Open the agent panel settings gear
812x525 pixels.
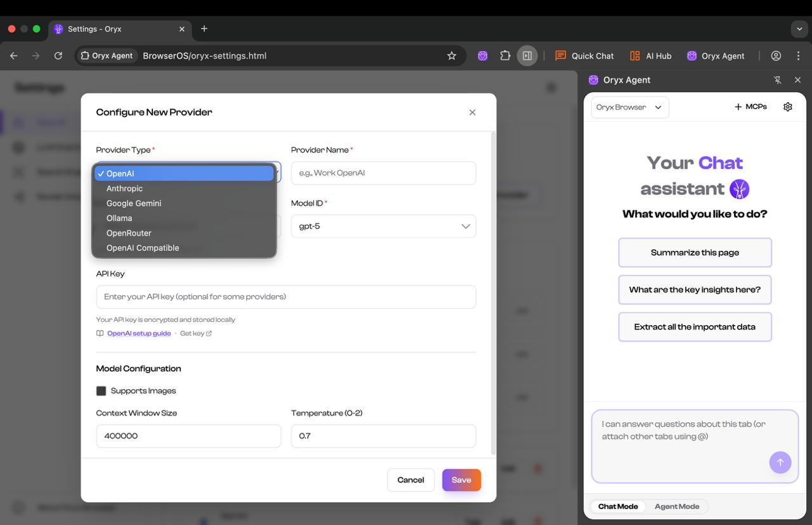point(788,107)
